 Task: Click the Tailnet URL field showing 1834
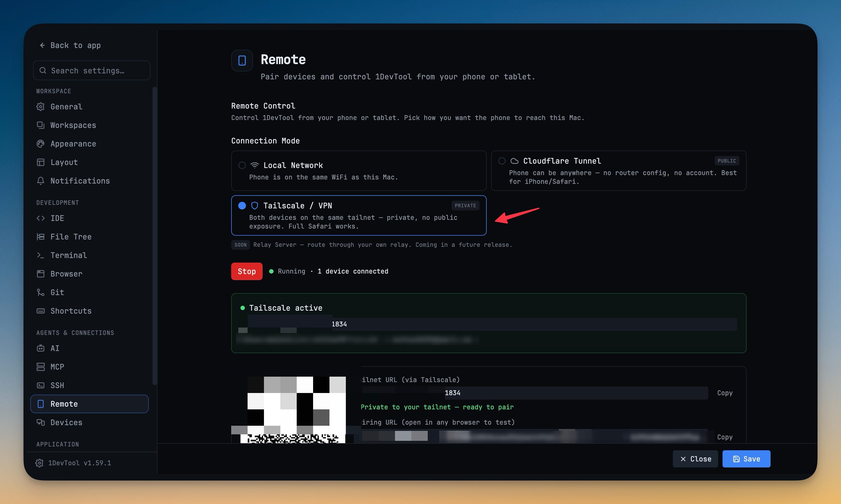pos(535,393)
